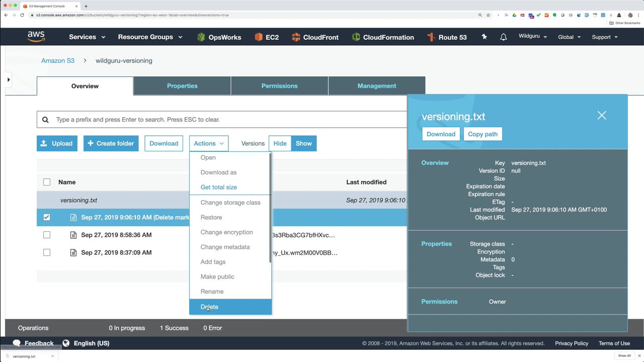
Task: Expand the left sidebar arrow
Action: pos(9,79)
